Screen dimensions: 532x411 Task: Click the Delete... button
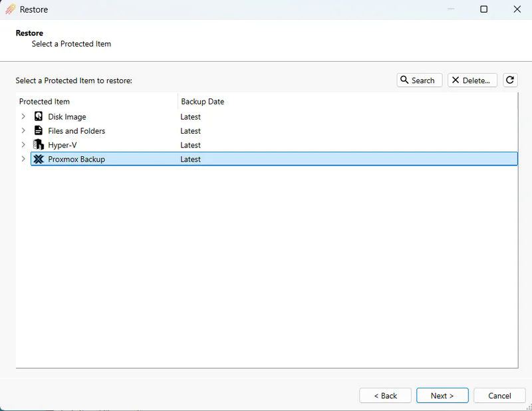(x=472, y=80)
